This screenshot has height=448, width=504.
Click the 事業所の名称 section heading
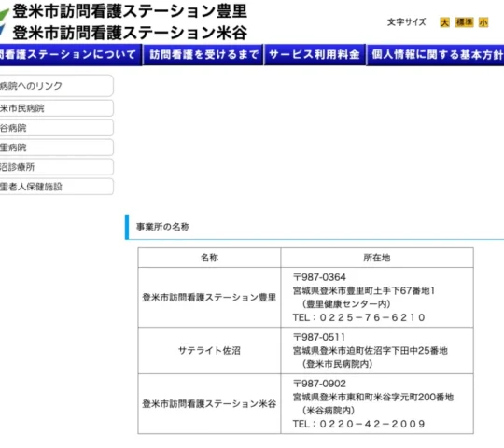163,227
